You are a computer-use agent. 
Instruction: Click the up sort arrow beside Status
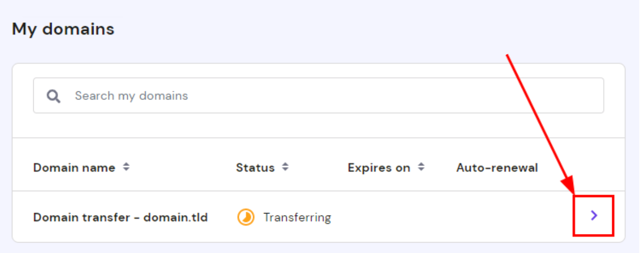(x=285, y=165)
